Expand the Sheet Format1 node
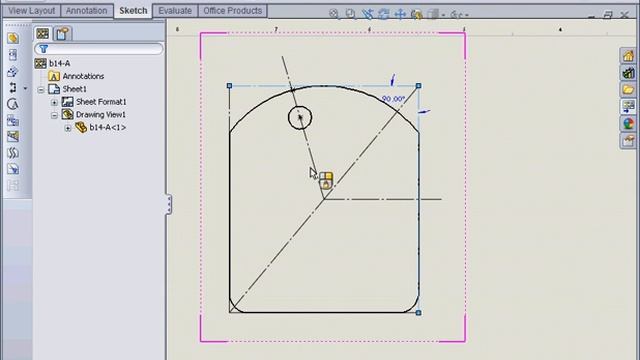 click(54, 102)
